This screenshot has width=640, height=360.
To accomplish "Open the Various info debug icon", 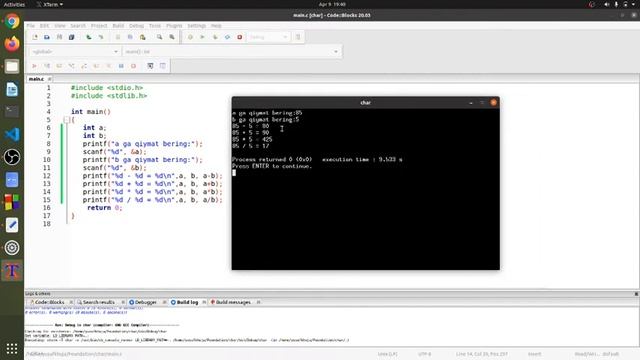I will click(163, 66).
